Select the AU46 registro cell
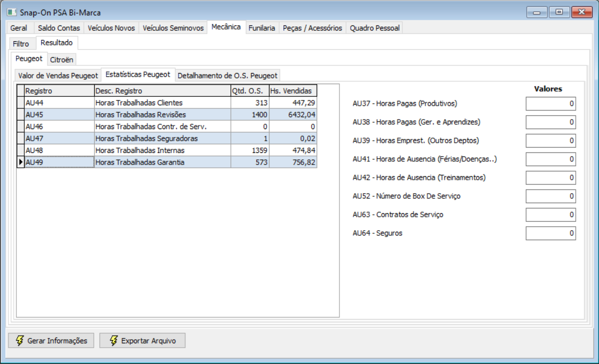The width and height of the screenshot is (599, 364). 59,126
